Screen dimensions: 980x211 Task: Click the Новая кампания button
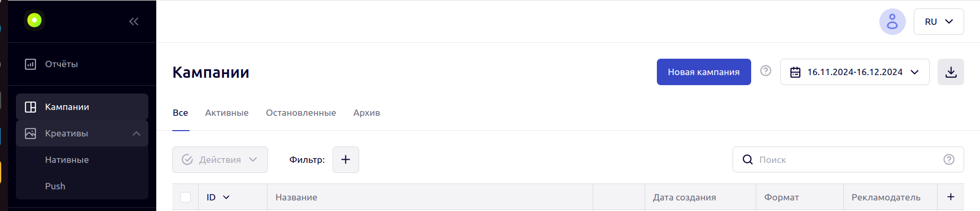click(x=704, y=72)
